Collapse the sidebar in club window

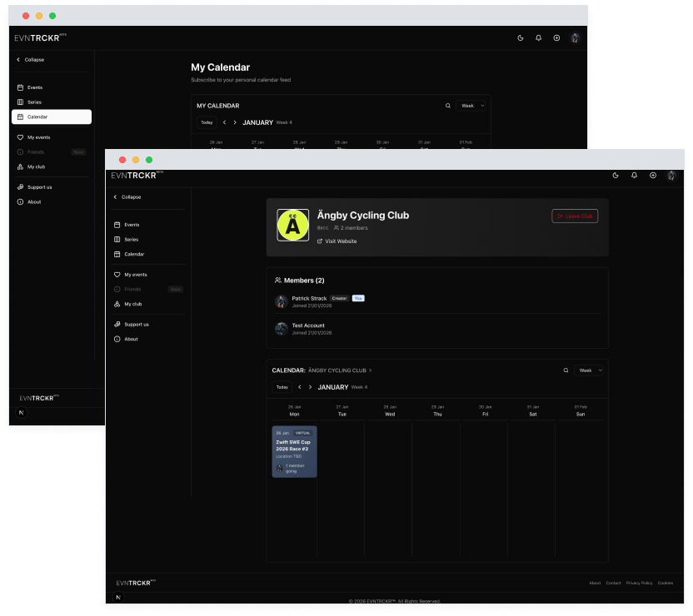127,197
